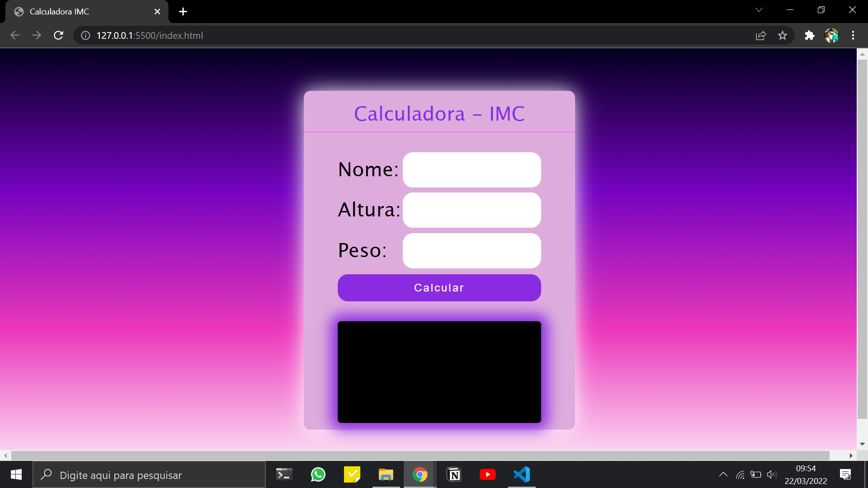This screenshot has width=868, height=488.
Task: Open a new browser tab
Action: (x=183, y=11)
